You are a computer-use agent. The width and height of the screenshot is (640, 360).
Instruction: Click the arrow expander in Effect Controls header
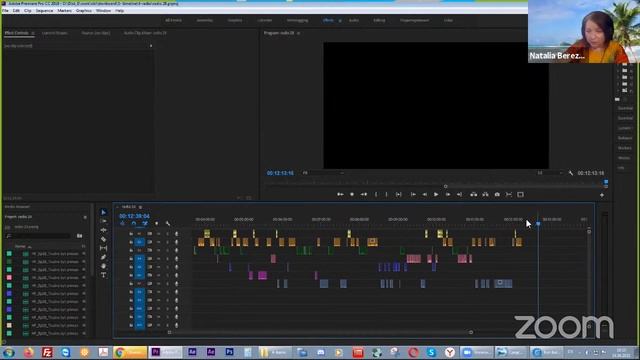point(151,46)
